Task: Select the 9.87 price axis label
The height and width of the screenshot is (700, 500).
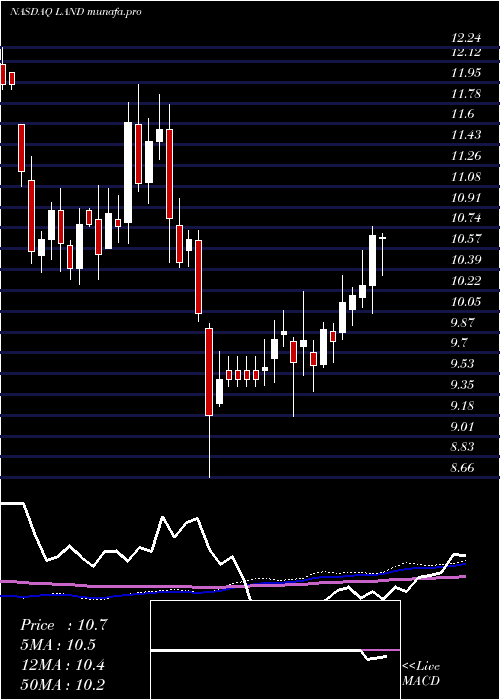Action: [462, 322]
